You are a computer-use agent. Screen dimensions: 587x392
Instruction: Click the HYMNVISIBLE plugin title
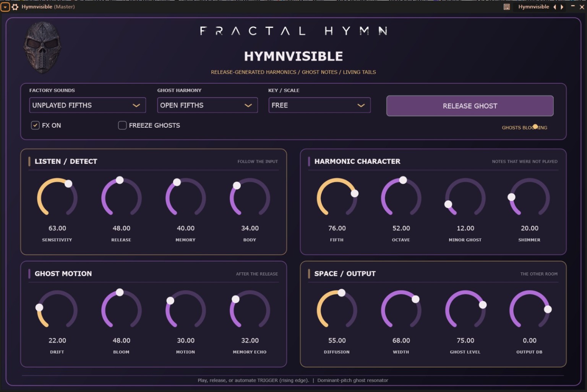pyautogui.click(x=293, y=57)
